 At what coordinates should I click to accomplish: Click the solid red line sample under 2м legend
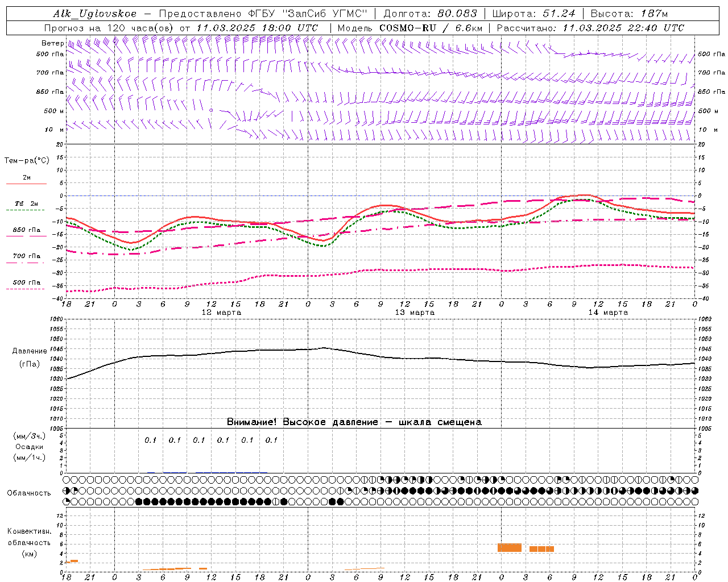[x=26, y=184]
